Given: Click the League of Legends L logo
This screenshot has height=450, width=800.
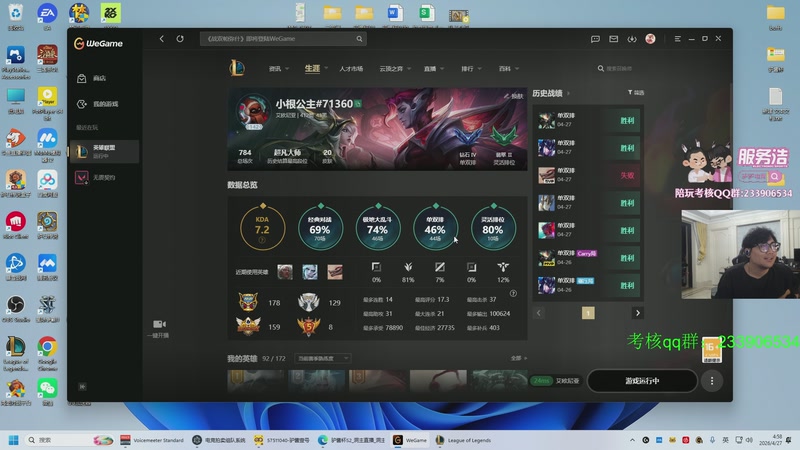Looking at the screenshot, I should tap(237, 68).
